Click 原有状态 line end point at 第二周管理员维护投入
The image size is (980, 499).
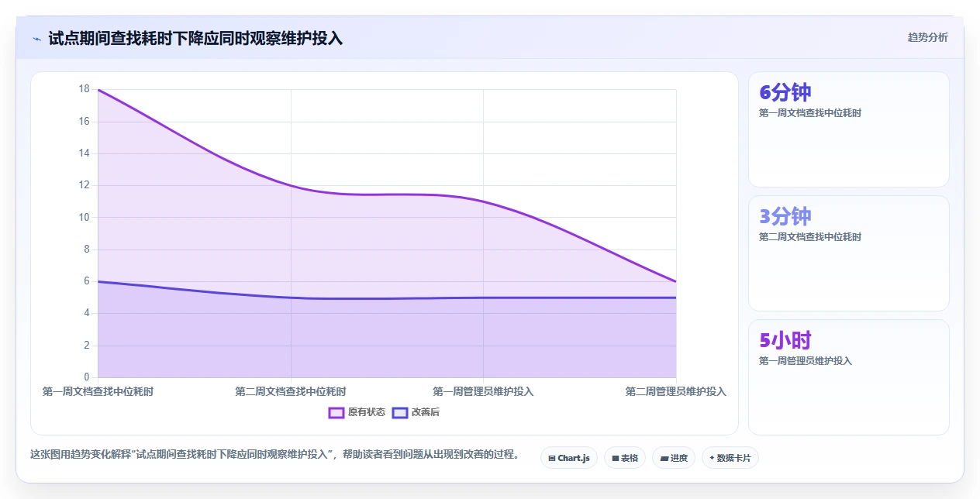tap(676, 281)
